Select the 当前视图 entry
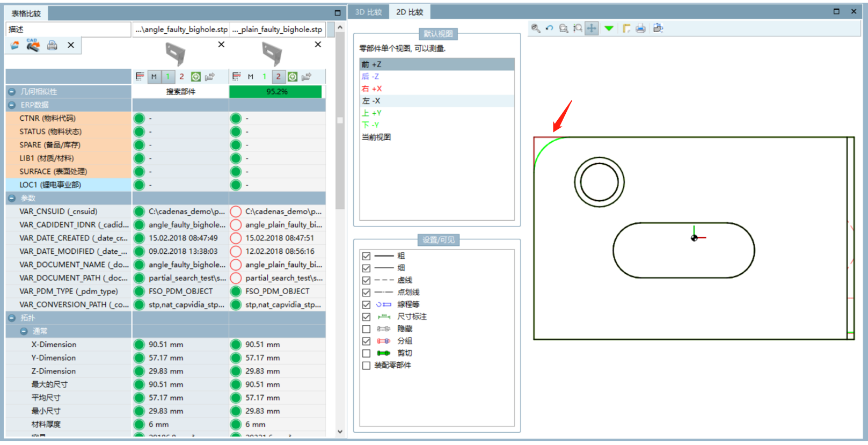 437,137
